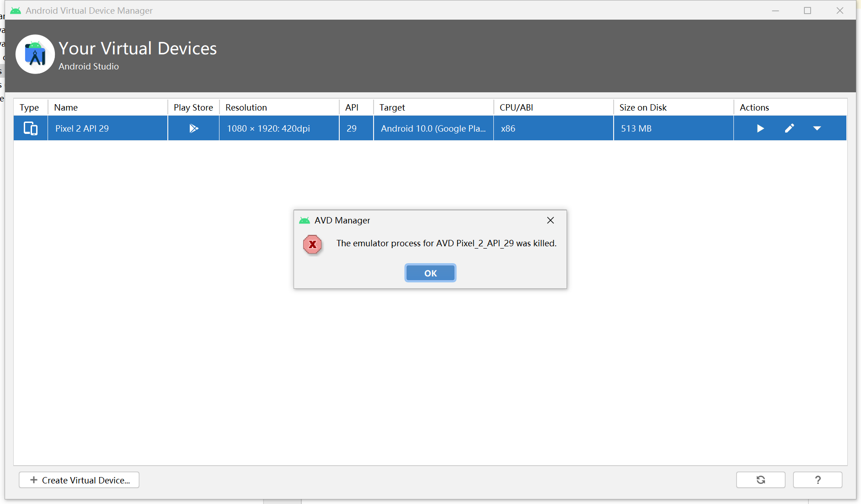This screenshot has width=861, height=504.
Task: Click the x86 CPU/ABI cell
Action: [x=554, y=128]
